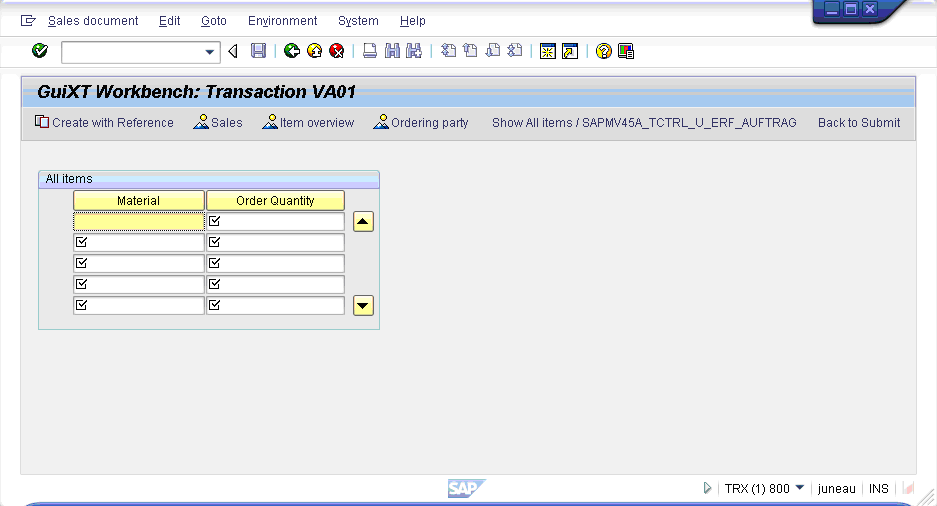Viewport: 937px width, 506px height.
Task: Click the Item overview button
Action: [308, 122]
